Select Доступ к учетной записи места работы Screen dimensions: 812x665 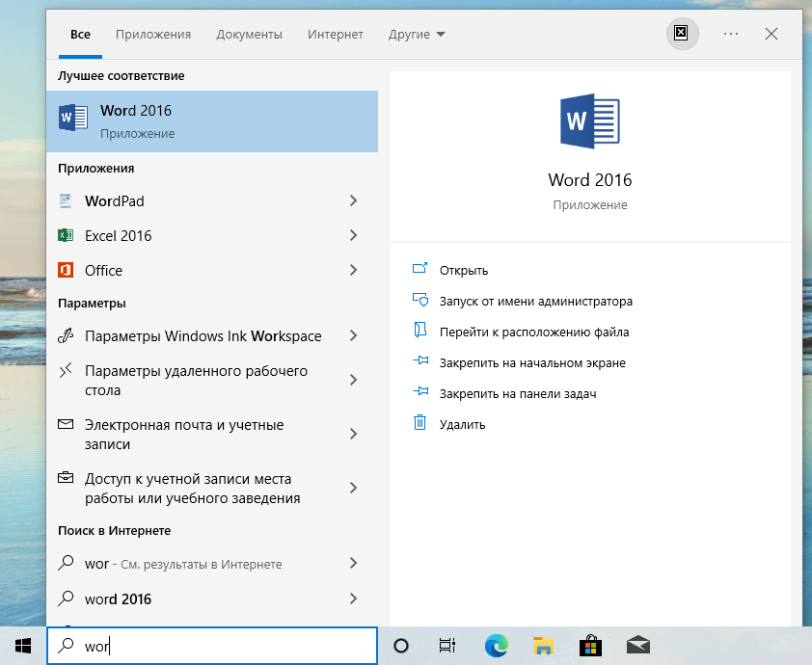tap(193, 488)
